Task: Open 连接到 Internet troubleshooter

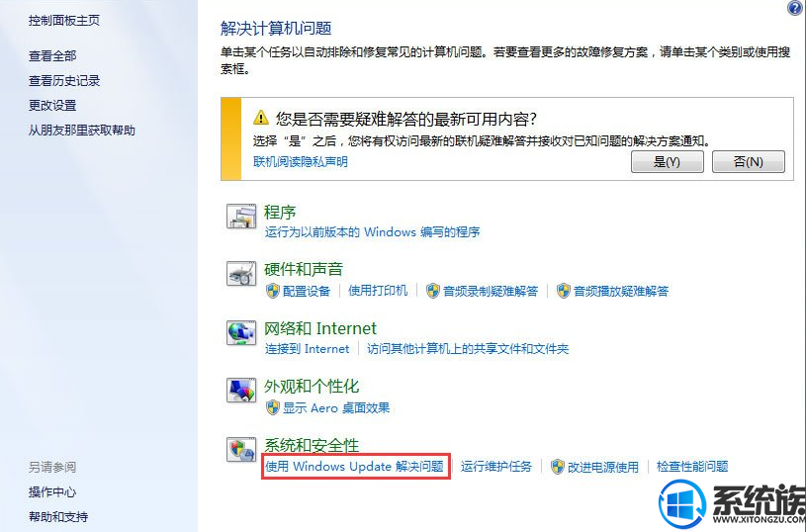Action: click(x=307, y=349)
